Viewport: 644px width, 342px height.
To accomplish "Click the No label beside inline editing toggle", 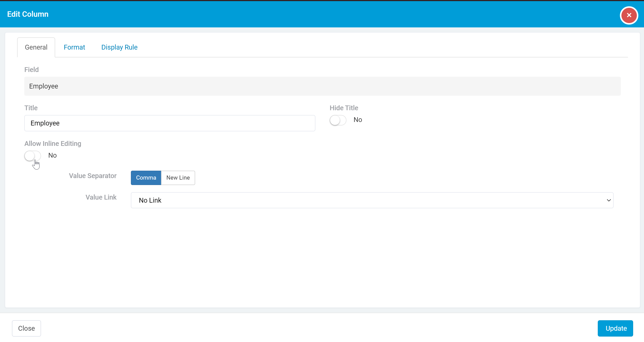I will 52,155.
